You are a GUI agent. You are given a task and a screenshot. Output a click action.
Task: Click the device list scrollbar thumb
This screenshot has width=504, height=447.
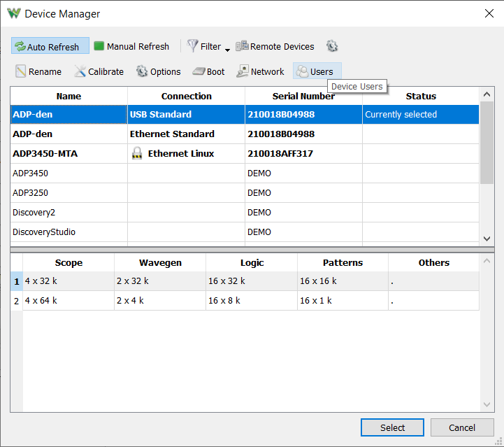(x=487, y=143)
